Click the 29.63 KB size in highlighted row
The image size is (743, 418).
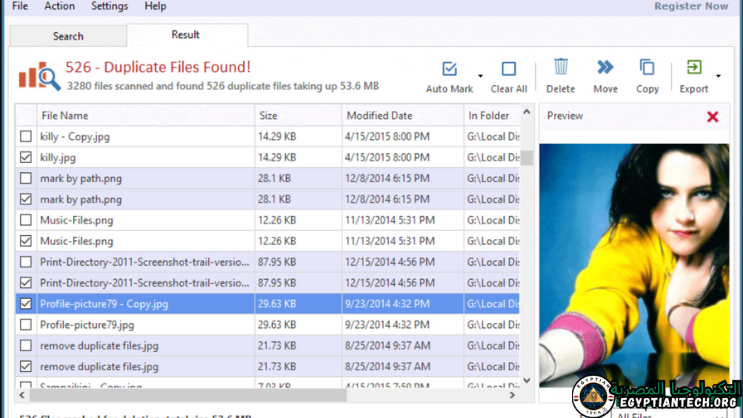(277, 304)
